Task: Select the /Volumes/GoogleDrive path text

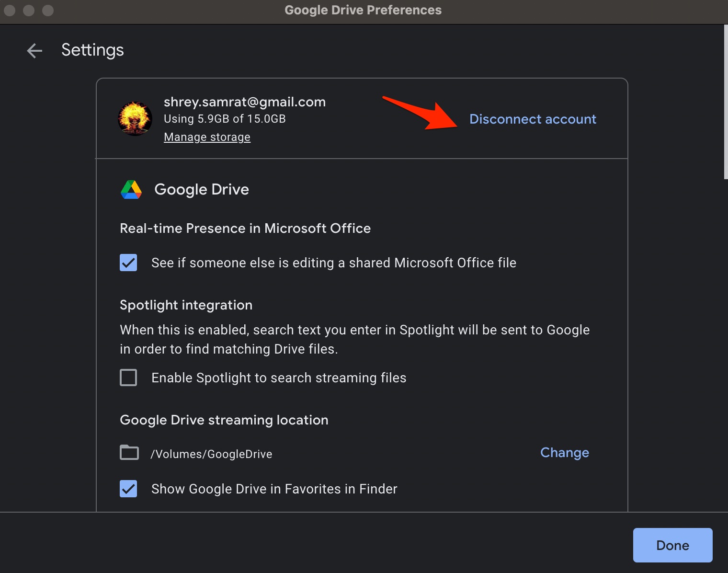Action: [211, 454]
